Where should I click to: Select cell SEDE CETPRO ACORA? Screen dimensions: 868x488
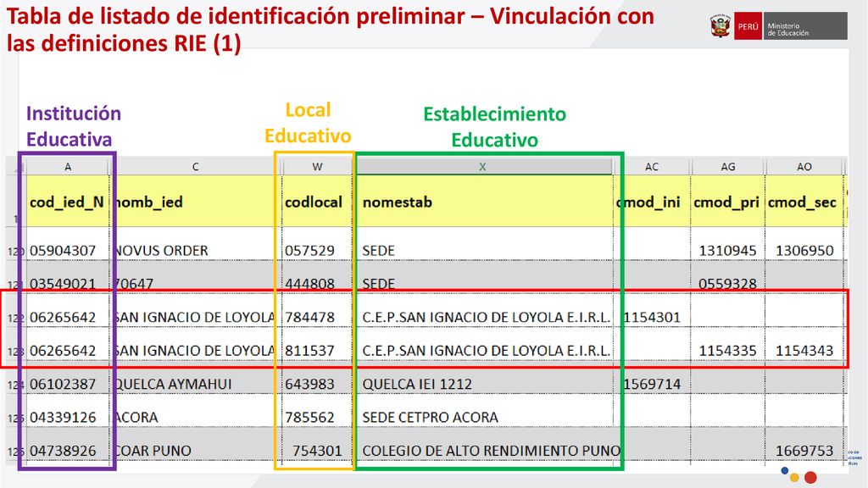(x=484, y=411)
